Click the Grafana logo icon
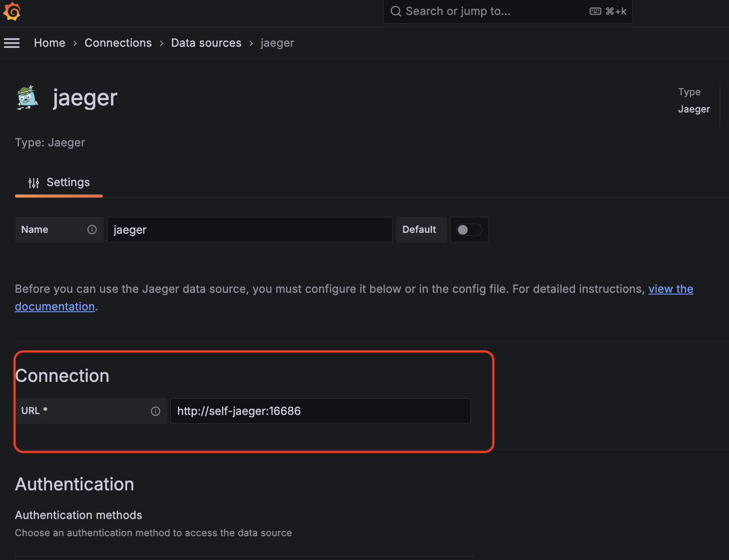The height and width of the screenshot is (560, 729). tap(12, 11)
